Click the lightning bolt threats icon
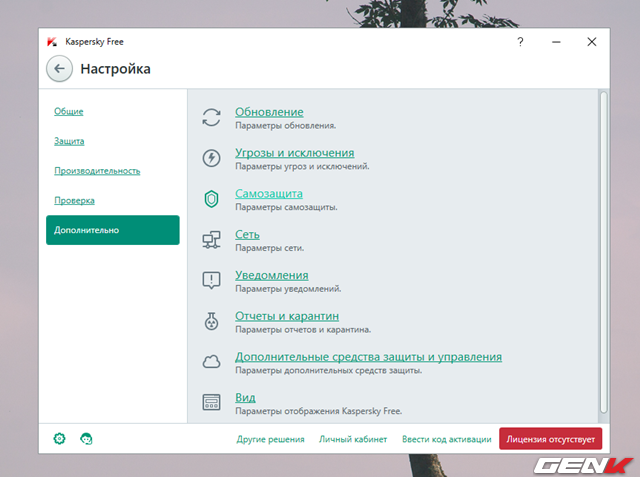Viewport: 640px width, 477px height. (211, 158)
